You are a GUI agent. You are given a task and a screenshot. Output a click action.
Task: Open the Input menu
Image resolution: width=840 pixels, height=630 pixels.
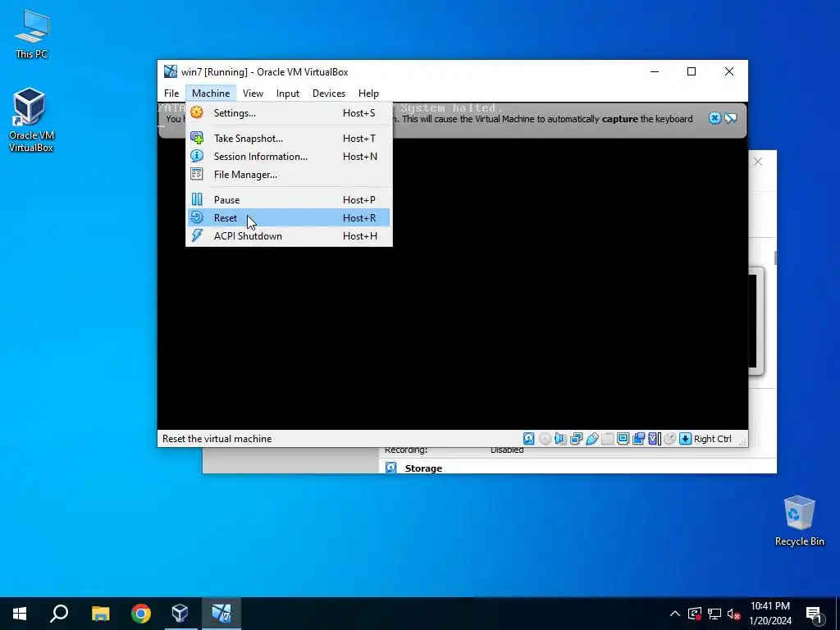288,94
